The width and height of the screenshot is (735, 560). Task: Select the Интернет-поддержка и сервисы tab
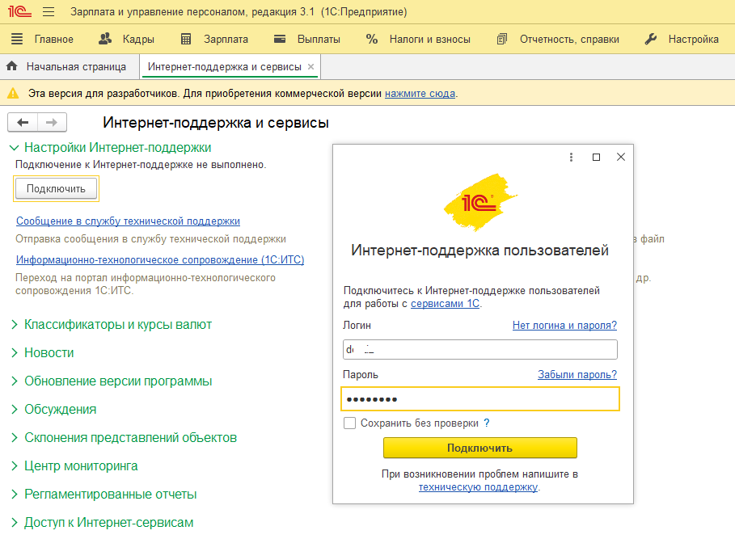point(225,66)
